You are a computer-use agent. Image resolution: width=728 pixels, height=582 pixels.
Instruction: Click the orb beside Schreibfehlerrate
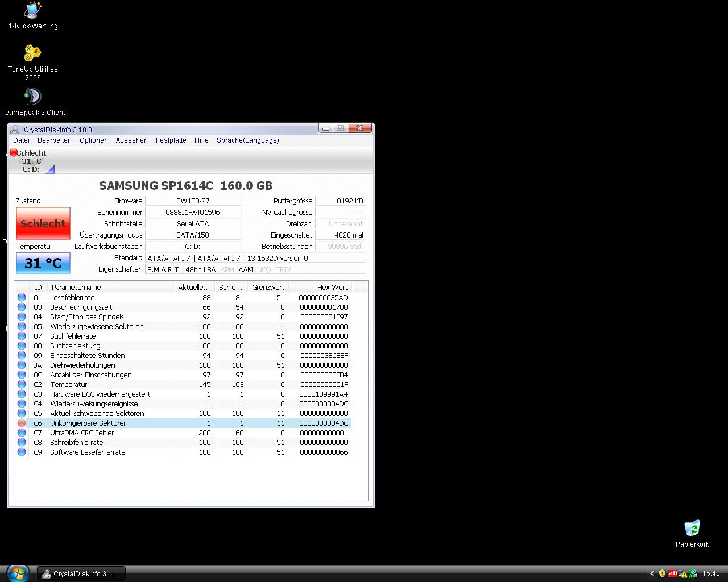tap(22, 442)
